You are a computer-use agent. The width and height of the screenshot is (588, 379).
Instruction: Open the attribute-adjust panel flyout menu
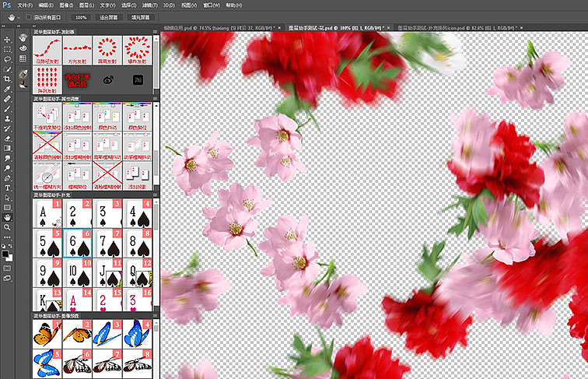[x=155, y=99]
